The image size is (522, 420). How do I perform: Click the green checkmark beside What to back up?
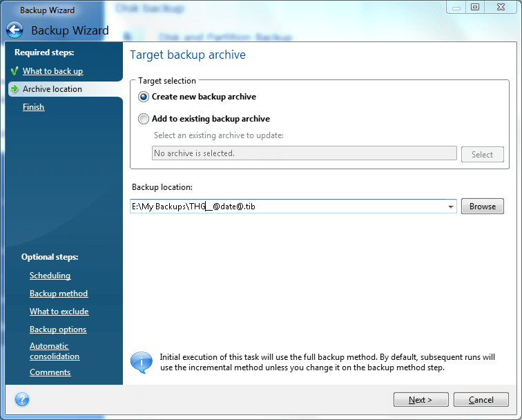[x=14, y=71]
